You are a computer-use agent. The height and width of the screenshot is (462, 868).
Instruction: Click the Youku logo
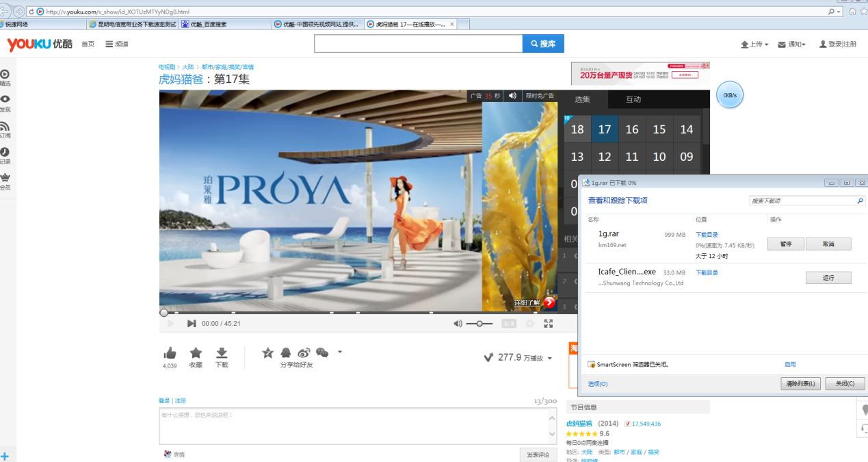click(40, 44)
